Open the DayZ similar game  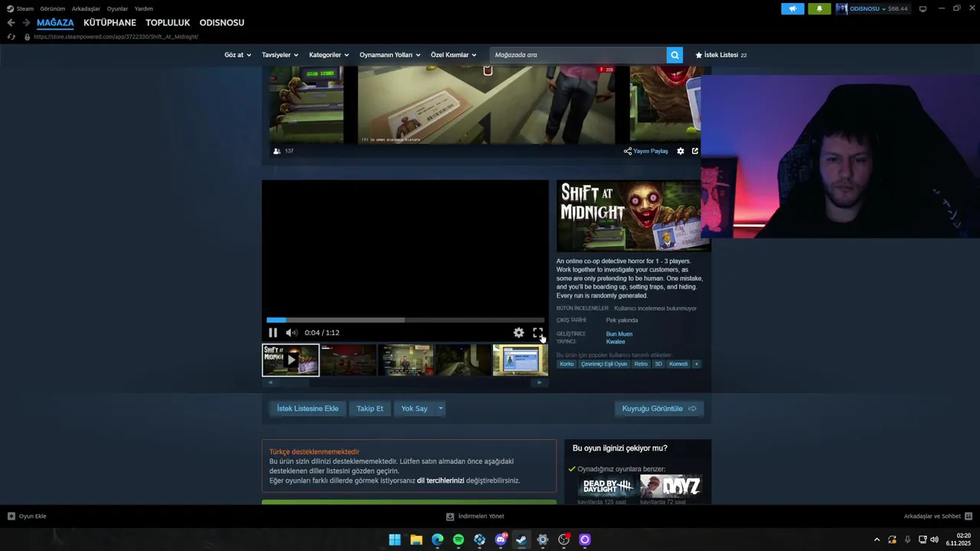point(671,486)
